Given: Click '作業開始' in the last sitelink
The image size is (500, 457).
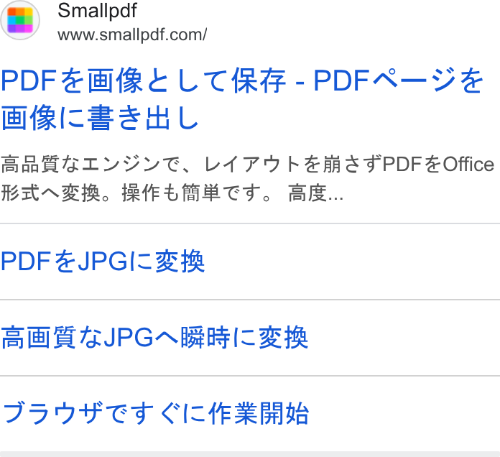Looking at the screenshot, I should pyautogui.click(x=259, y=413).
